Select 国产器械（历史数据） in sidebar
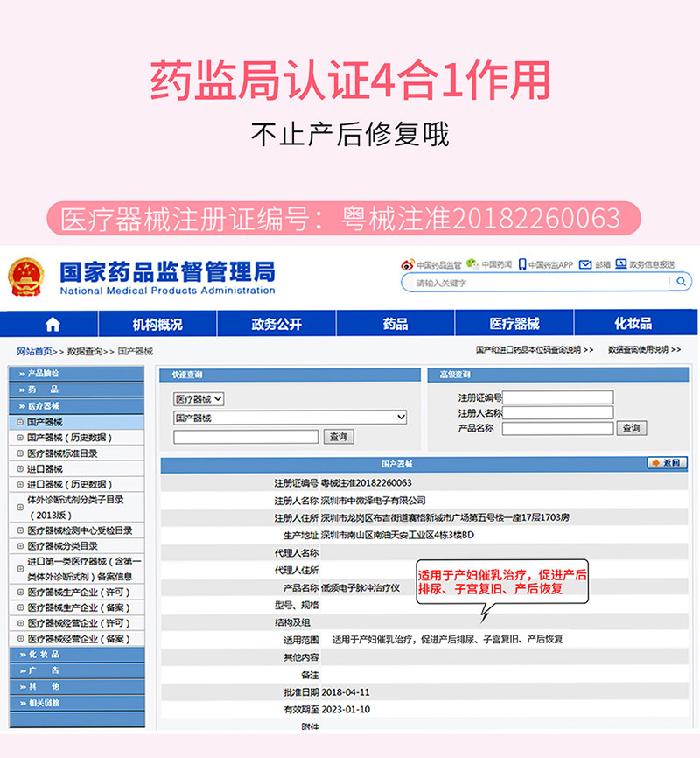Viewport: 700px width, 758px height. (76, 438)
